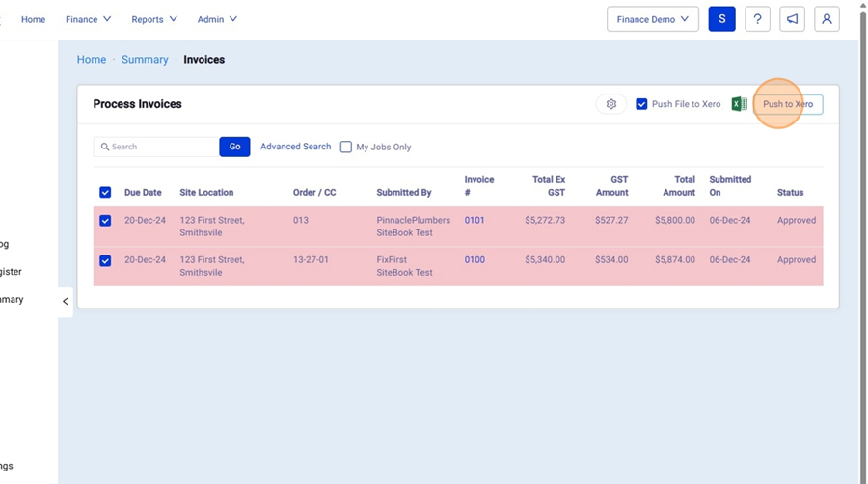Click the blue S avatar button
Image resolution: width=868 pixels, height=484 pixels.
tap(721, 19)
